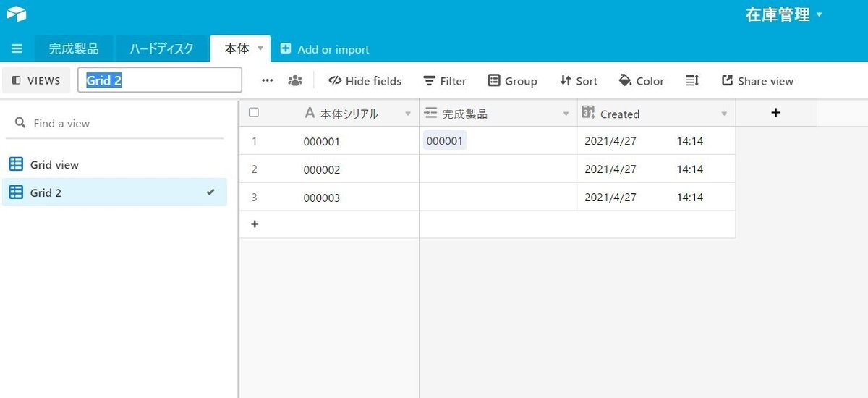Click the collaborators people icon
The width and height of the screenshot is (868, 398).
click(295, 81)
